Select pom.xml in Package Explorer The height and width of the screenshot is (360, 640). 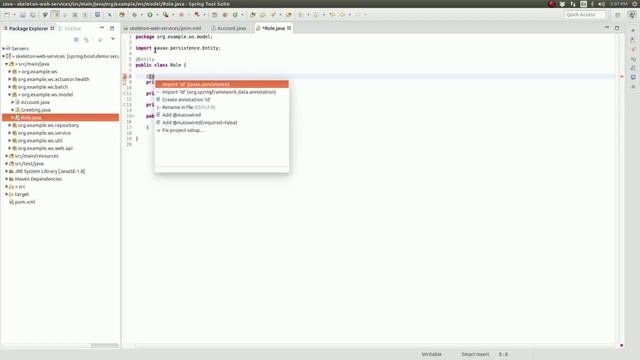pyautogui.click(x=25, y=202)
